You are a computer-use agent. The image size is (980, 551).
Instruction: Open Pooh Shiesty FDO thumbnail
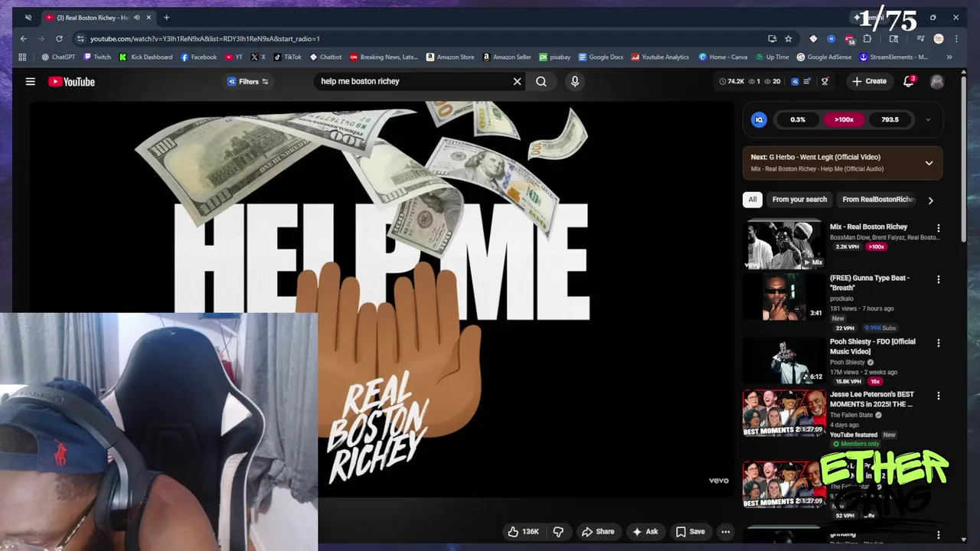(784, 360)
